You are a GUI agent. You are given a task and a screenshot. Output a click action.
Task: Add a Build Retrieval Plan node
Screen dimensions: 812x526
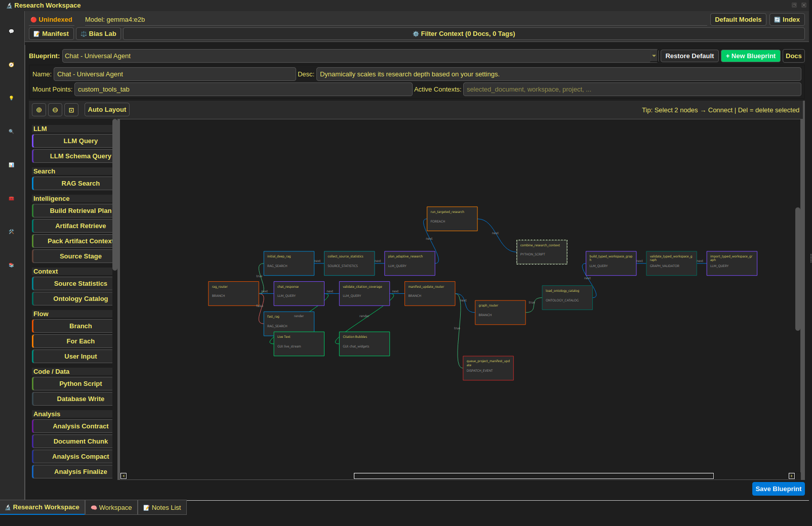tap(73, 211)
